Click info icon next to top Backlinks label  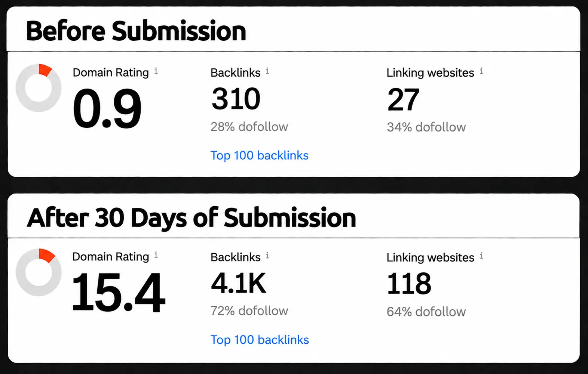point(267,71)
